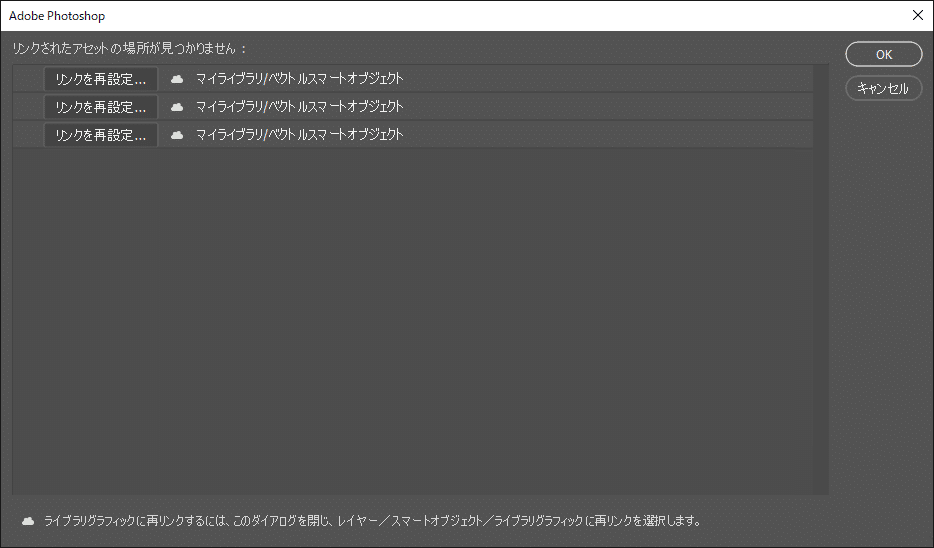
Task: Click リンクを再設定 in the second asset row
Action: click(101, 107)
